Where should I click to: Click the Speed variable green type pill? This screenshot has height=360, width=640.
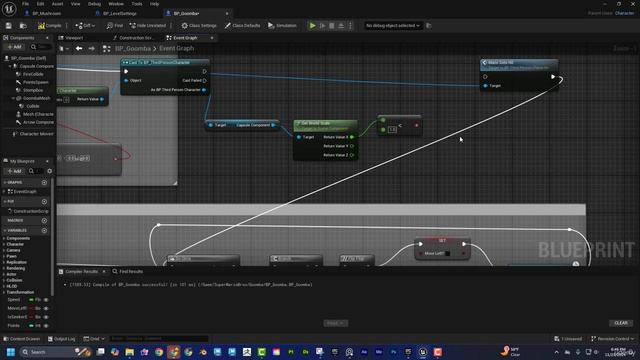click(x=31, y=300)
